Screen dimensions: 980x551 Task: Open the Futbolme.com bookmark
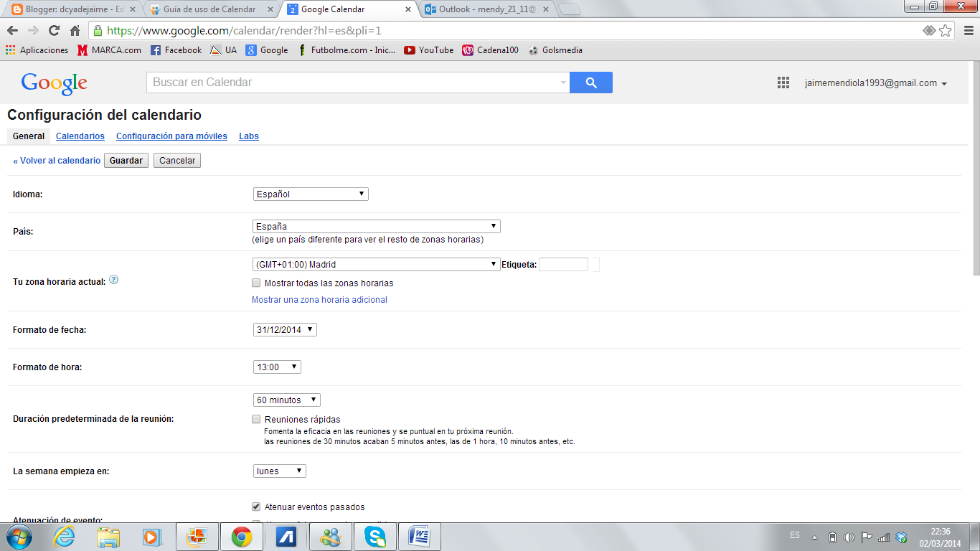(x=346, y=50)
